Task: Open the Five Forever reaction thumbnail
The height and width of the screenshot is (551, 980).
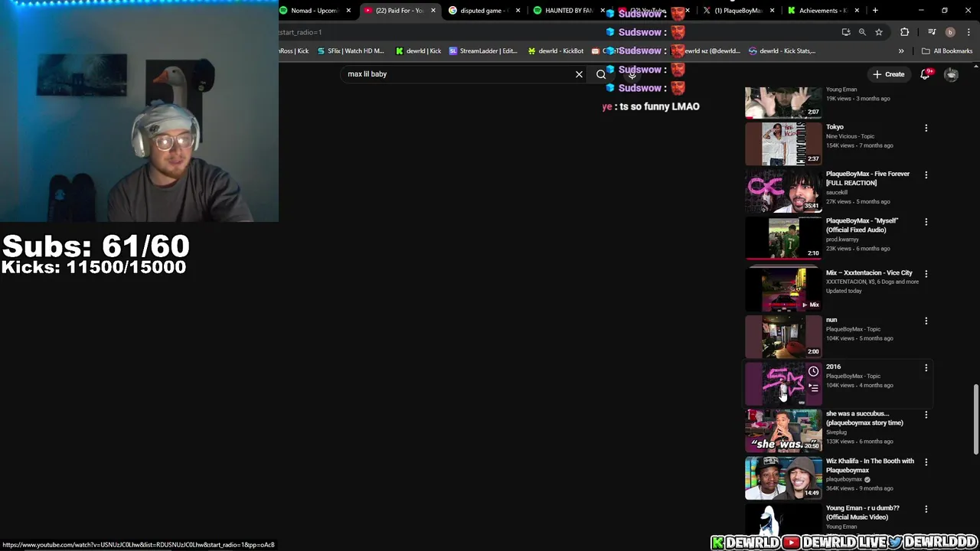Action: [783, 191]
